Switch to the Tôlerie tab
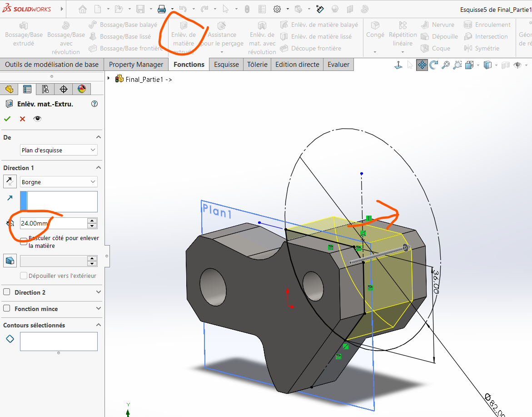Image resolution: width=532 pixels, height=417 pixels. point(257,65)
